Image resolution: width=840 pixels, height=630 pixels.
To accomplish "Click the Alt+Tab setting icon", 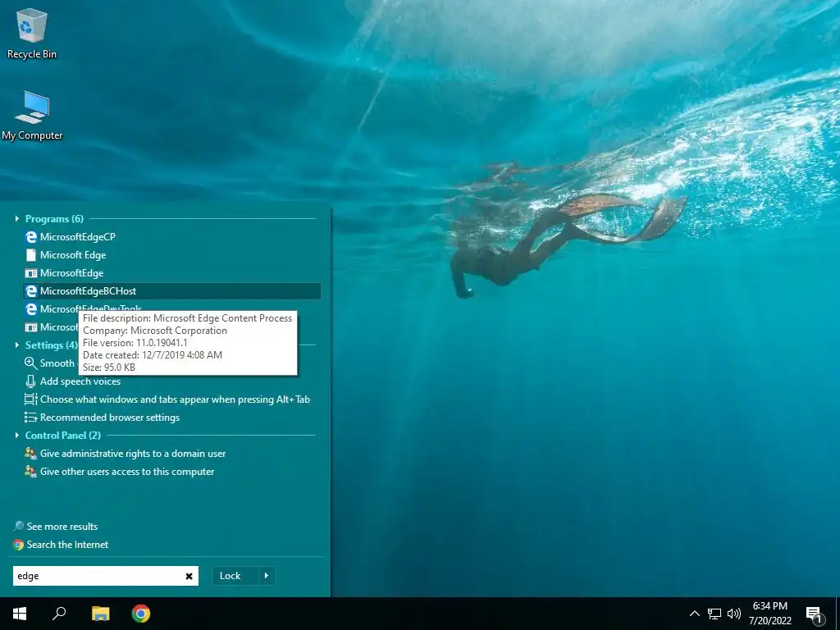I will pyautogui.click(x=31, y=399).
